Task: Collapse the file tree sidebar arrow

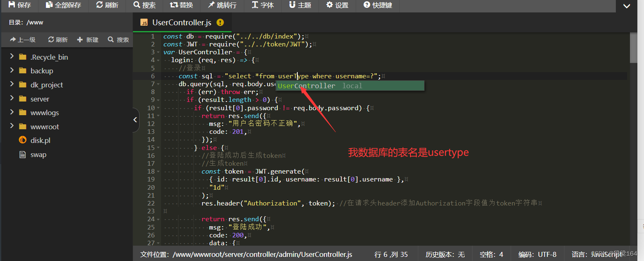Action: [135, 119]
